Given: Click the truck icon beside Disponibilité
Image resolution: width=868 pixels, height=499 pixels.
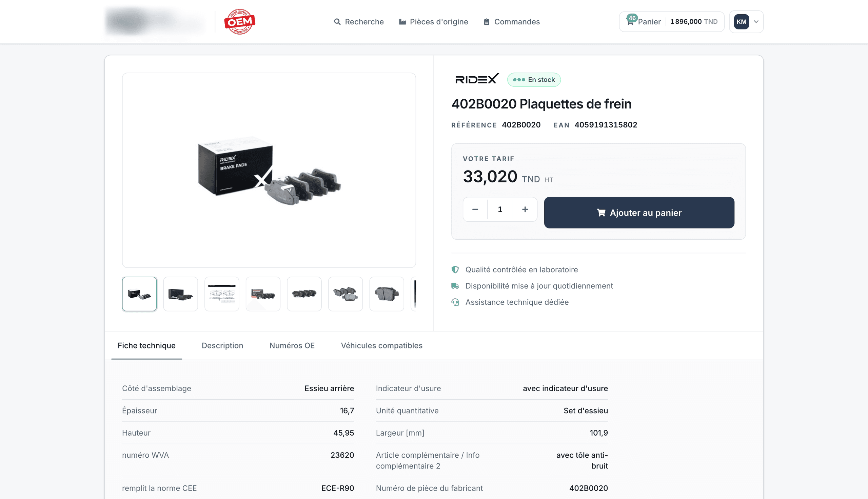Looking at the screenshot, I should [x=455, y=285].
